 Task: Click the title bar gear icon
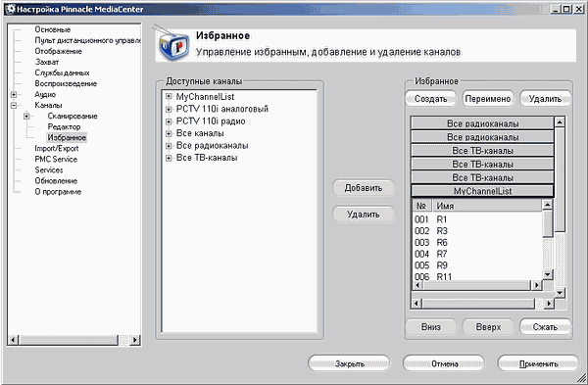(x=11, y=9)
